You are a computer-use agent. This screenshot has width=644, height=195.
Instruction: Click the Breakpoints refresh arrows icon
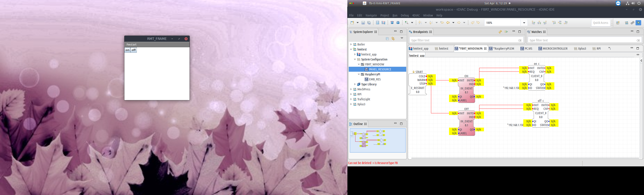click(500, 32)
